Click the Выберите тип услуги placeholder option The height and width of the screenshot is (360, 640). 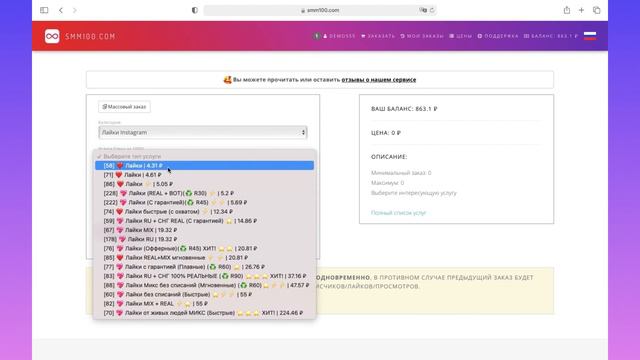click(x=204, y=156)
